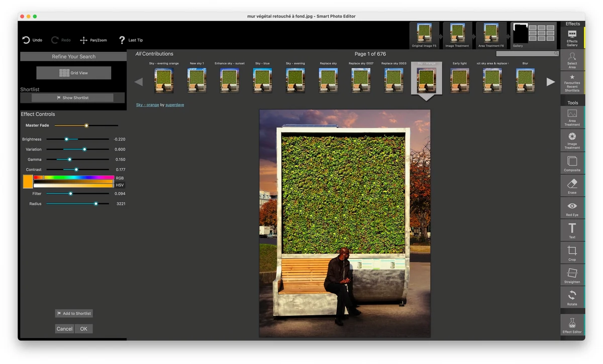Viewport: 603px width, 364px height.
Task: Click Show Shortlist button
Action: click(x=73, y=98)
